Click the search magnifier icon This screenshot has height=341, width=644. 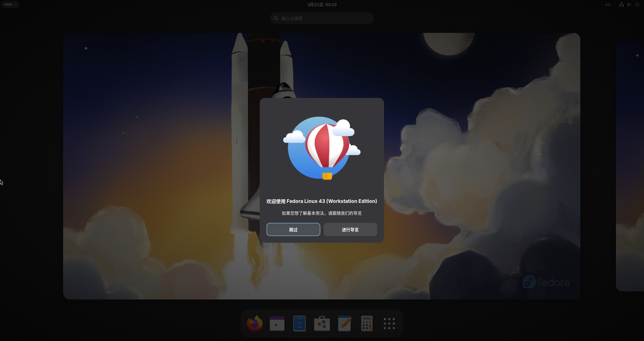point(276,18)
